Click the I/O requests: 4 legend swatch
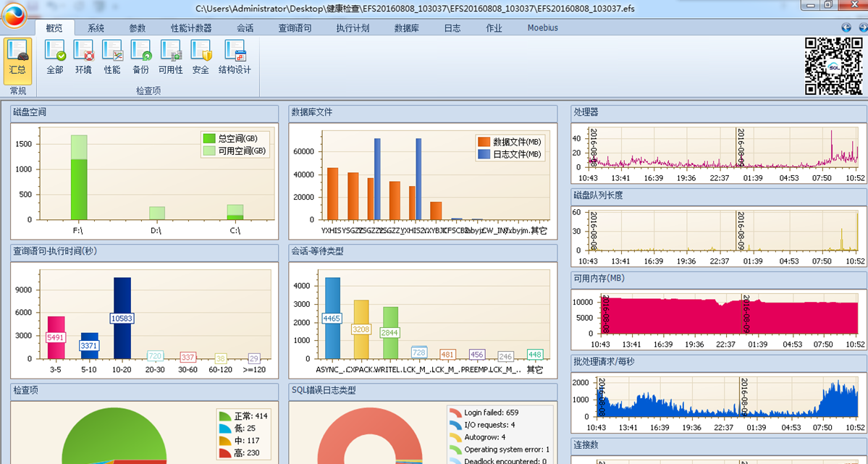The height and width of the screenshot is (464, 868). click(x=455, y=425)
